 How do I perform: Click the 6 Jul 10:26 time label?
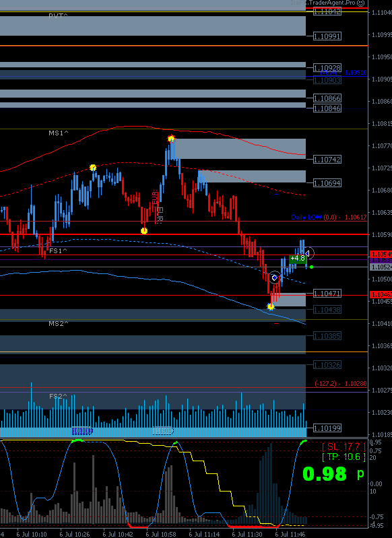point(75,535)
